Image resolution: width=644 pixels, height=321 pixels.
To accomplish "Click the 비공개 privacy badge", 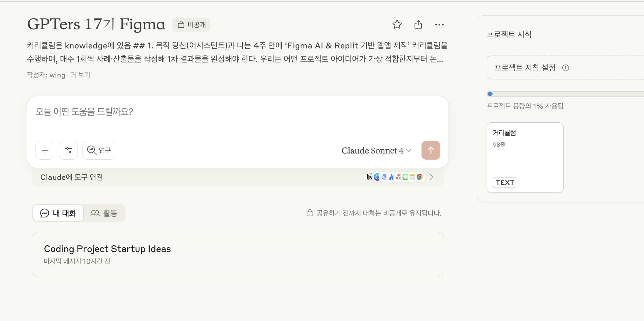I will (191, 25).
